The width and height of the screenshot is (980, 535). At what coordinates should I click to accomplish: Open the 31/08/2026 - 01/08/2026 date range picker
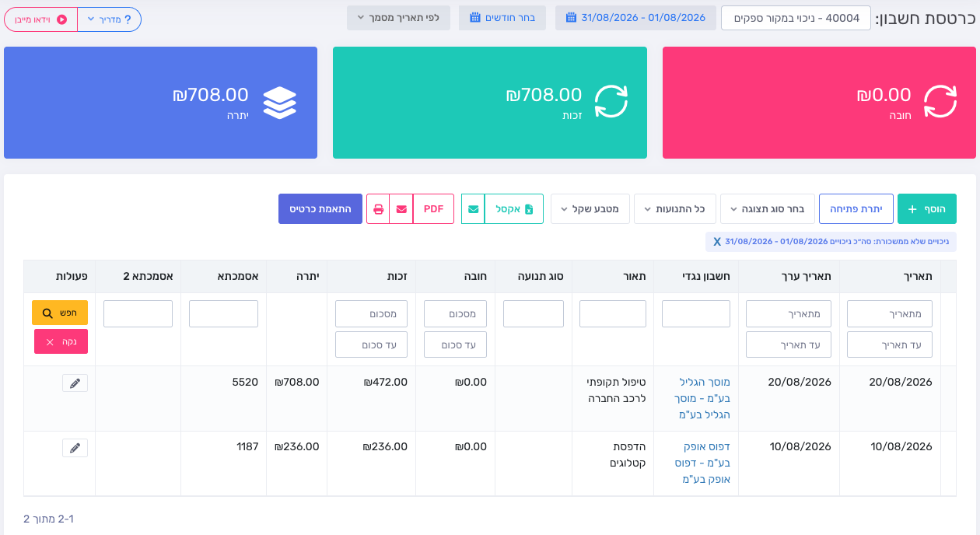pyautogui.click(x=635, y=18)
